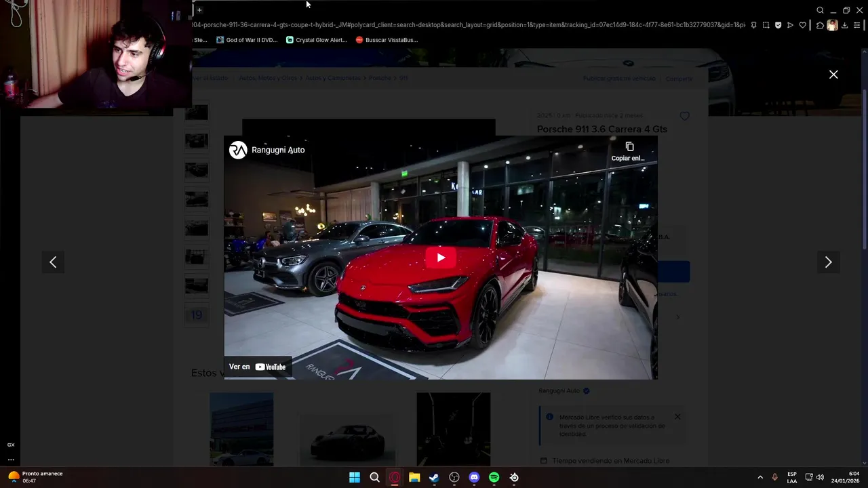Click the Rangugni Auto video title
868x488 pixels.
pos(278,150)
